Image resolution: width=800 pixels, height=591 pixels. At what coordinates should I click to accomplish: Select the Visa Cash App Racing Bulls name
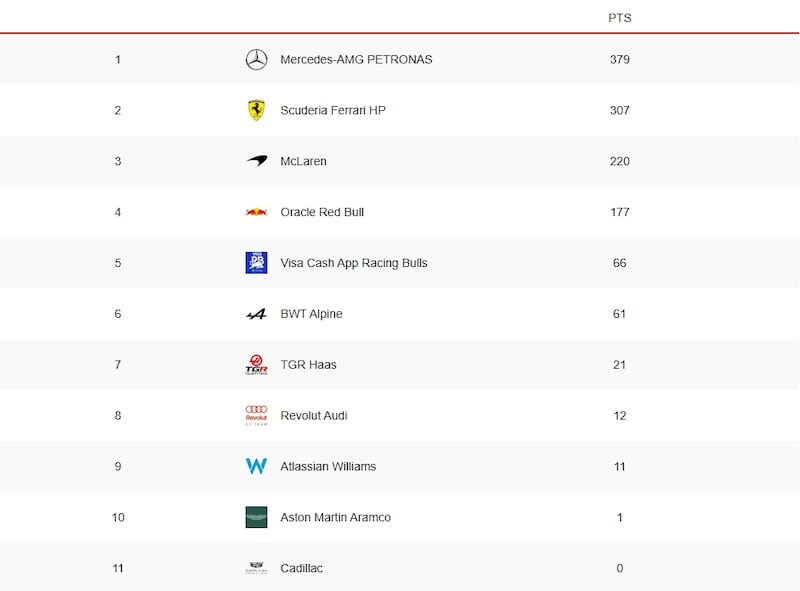[354, 263]
